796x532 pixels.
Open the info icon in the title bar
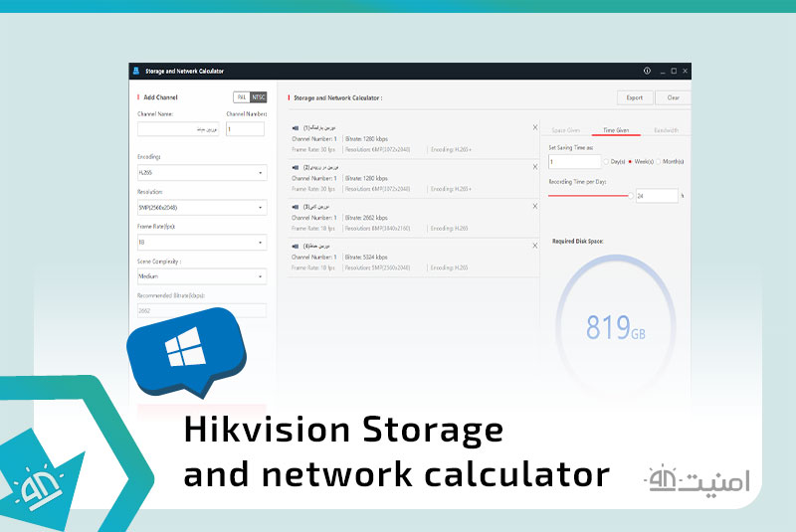[x=647, y=71]
